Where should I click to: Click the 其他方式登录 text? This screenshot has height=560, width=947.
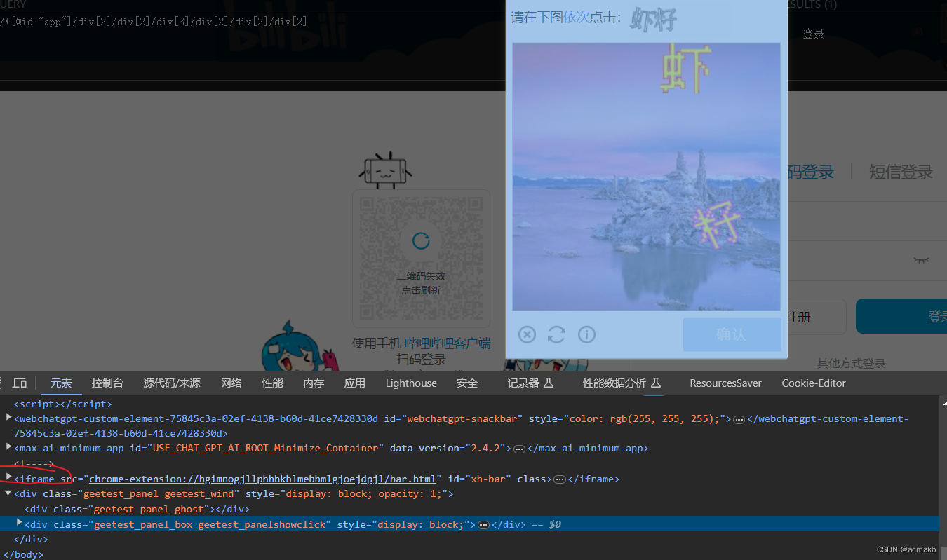pos(851,364)
